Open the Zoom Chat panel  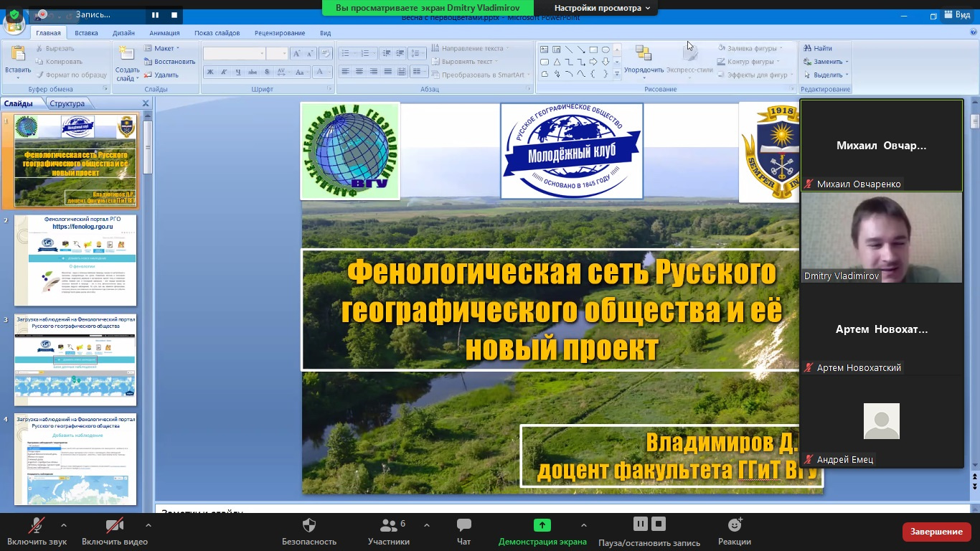pyautogui.click(x=463, y=526)
